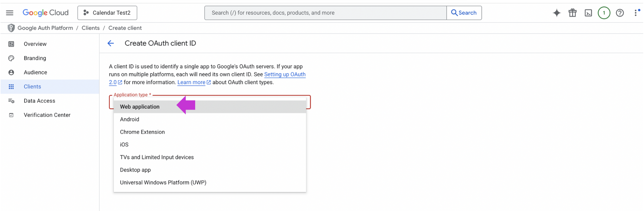Click the Search button

(464, 13)
